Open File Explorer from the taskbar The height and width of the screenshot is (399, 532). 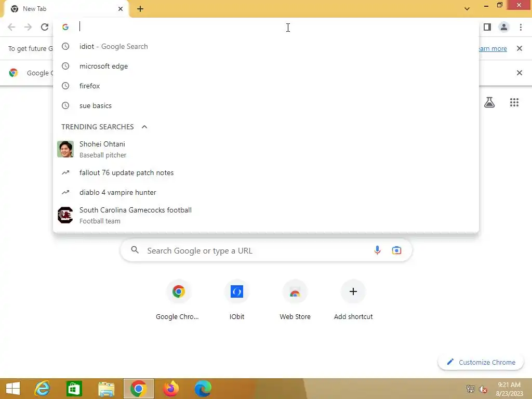(x=106, y=389)
